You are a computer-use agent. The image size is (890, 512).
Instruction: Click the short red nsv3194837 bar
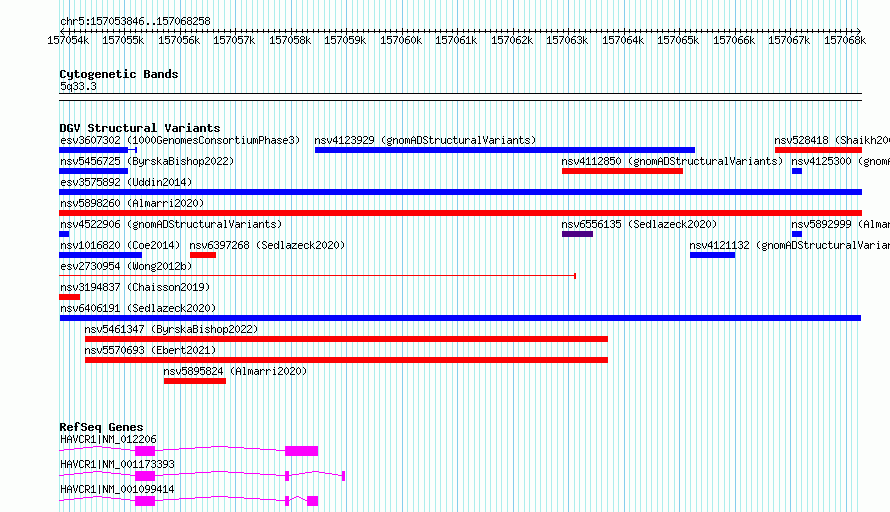69,297
